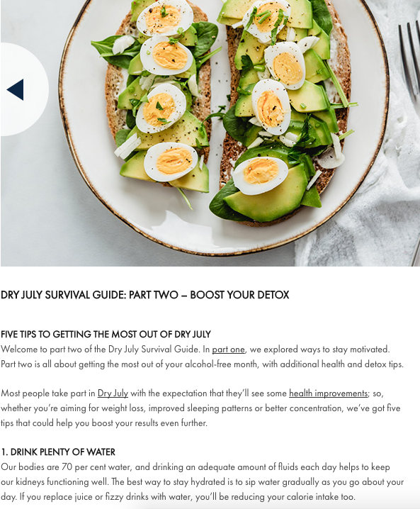
Task: Open the "part one" link
Action: point(228,349)
